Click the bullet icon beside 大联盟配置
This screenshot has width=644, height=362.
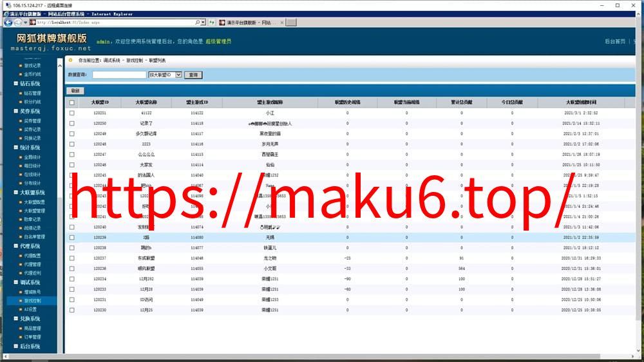[x=21, y=202]
